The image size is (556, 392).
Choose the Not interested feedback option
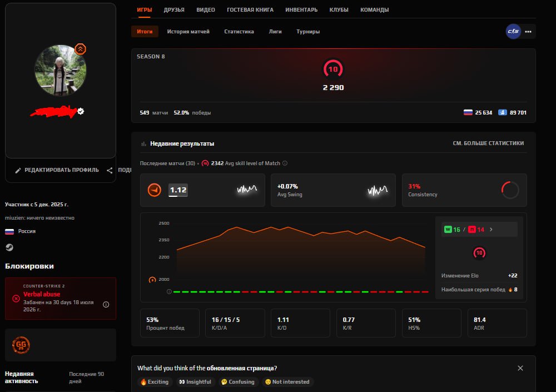287,381
